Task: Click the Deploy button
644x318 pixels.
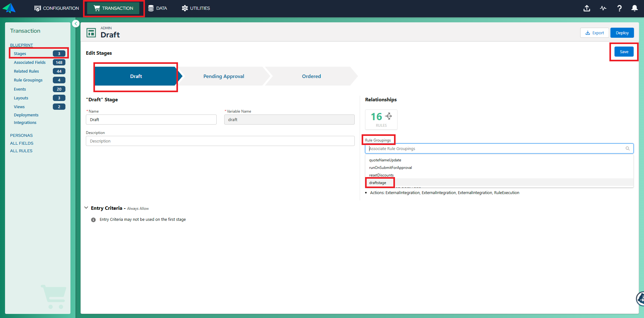Action: [x=622, y=33]
